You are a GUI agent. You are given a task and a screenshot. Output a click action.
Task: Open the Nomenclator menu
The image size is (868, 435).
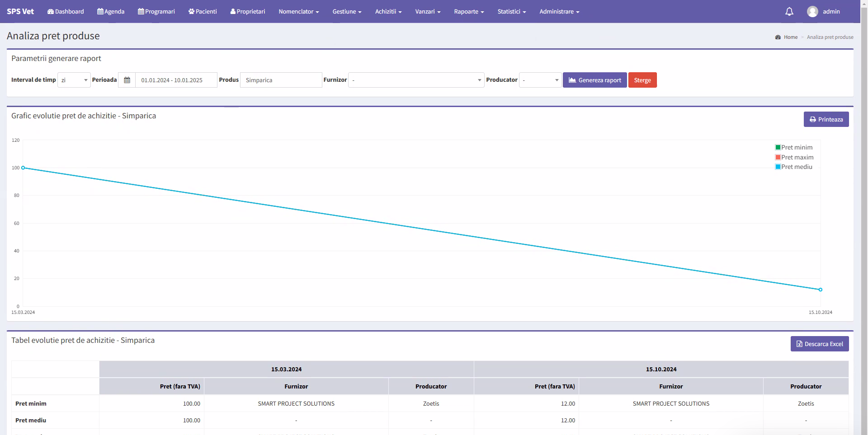tap(298, 12)
